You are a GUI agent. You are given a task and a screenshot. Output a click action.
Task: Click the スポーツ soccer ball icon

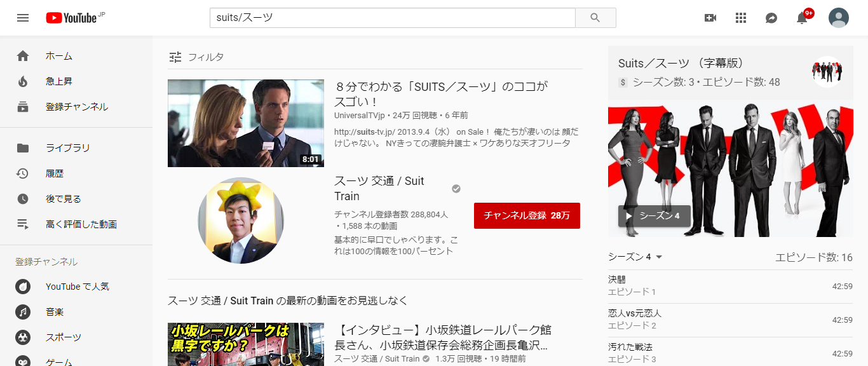(23, 337)
